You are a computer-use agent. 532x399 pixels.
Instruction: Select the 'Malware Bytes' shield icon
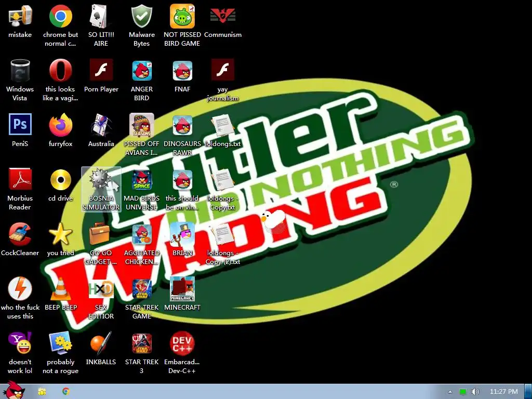coord(141,16)
